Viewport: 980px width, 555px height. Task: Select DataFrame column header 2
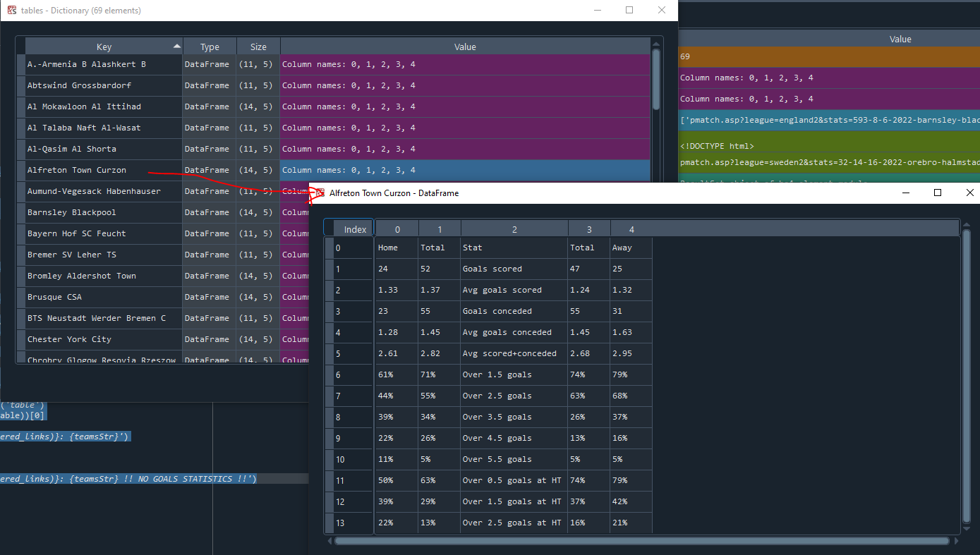[x=514, y=229]
